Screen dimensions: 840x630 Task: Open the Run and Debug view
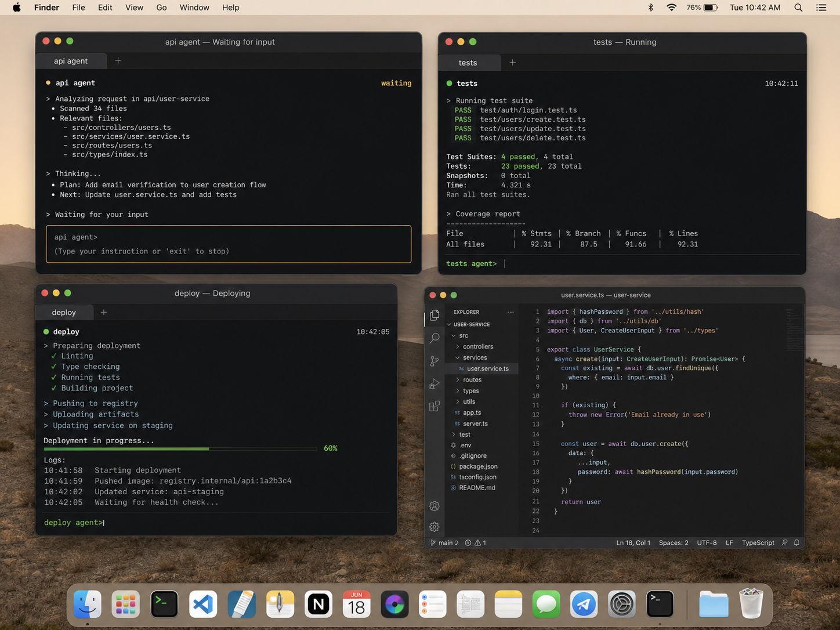(435, 383)
